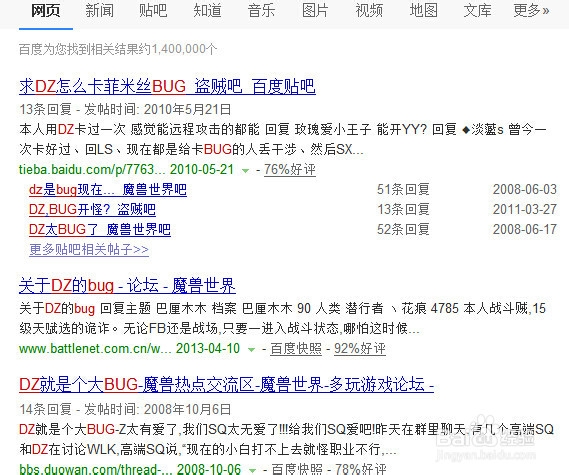Screen dimensions: 569x475
Task: Click the 发帖时间: 2010年5月21日 text
Action: pyautogui.click(x=157, y=109)
